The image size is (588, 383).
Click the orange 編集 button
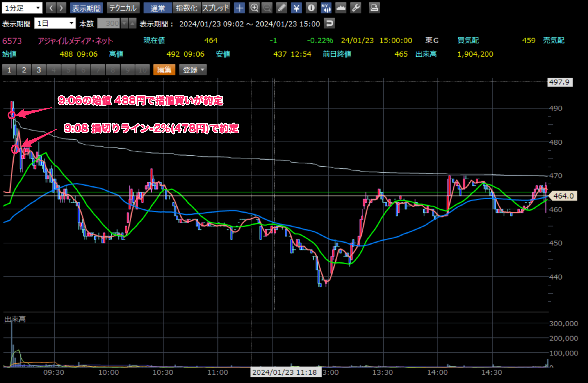point(164,70)
